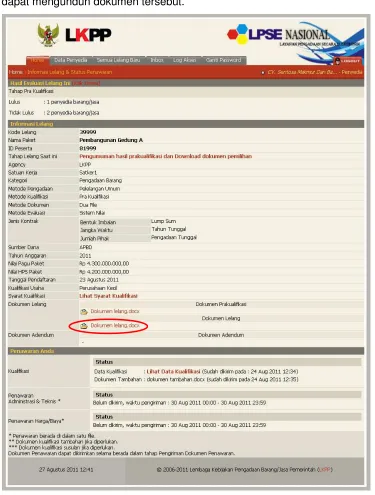375x495 pixels.
Task: Open the Semua Lelang Baru tab
Action: 118,60
